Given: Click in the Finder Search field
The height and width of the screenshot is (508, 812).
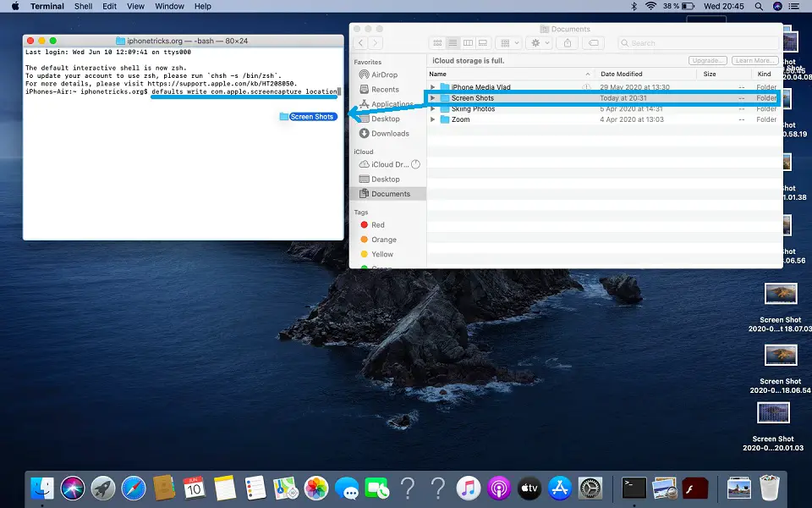Looking at the screenshot, I should click(x=698, y=42).
